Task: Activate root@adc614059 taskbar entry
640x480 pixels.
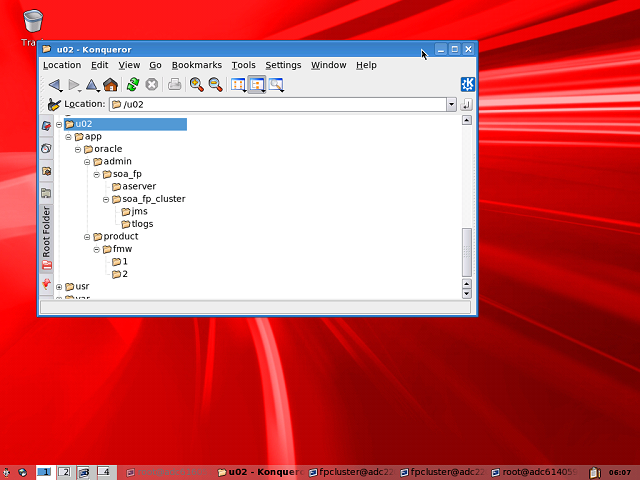Action: pyautogui.click(x=534, y=472)
